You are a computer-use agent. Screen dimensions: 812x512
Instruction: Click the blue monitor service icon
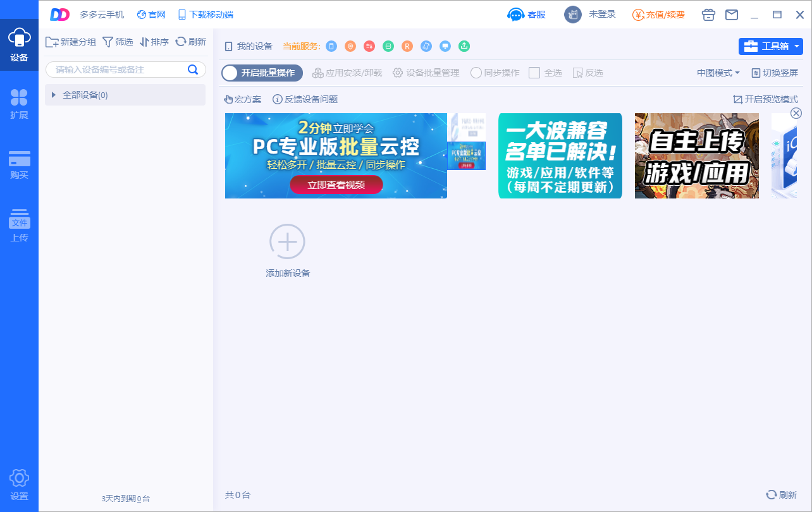pyautogui.click(x=445, y=46)
